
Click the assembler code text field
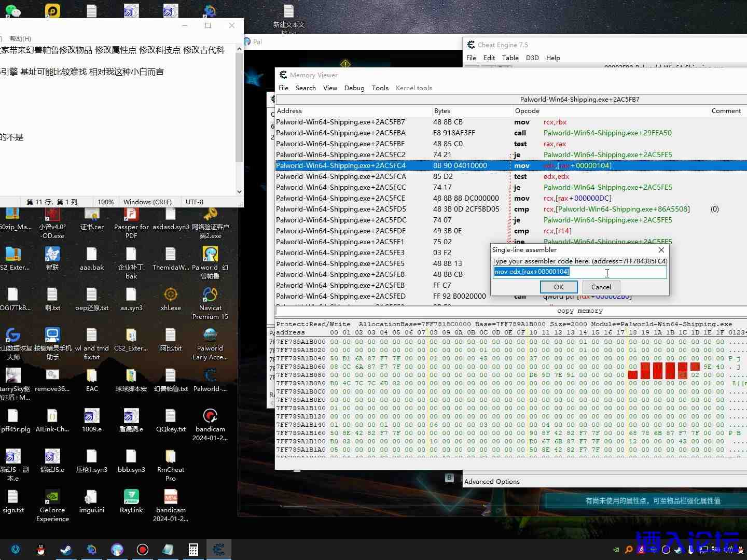pyautogui.click(x=579, y=272)
